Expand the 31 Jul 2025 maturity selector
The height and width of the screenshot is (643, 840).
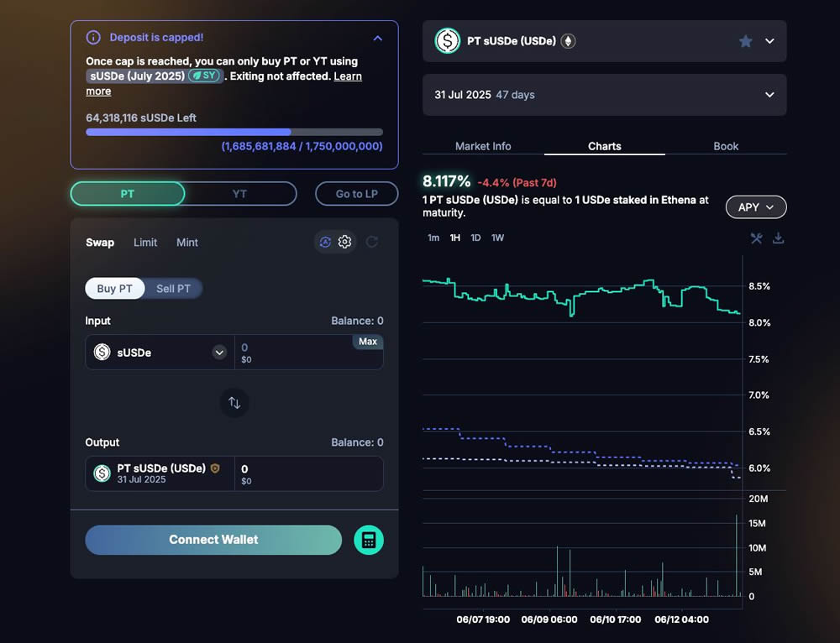(x=769, y=95)
